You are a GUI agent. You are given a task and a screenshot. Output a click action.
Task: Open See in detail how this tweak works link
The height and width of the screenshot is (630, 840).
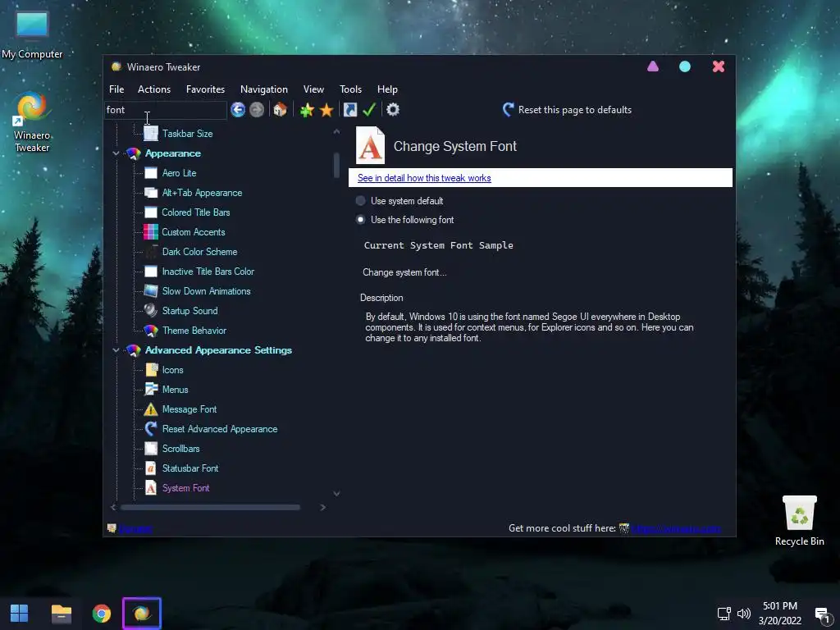[424, 178]
